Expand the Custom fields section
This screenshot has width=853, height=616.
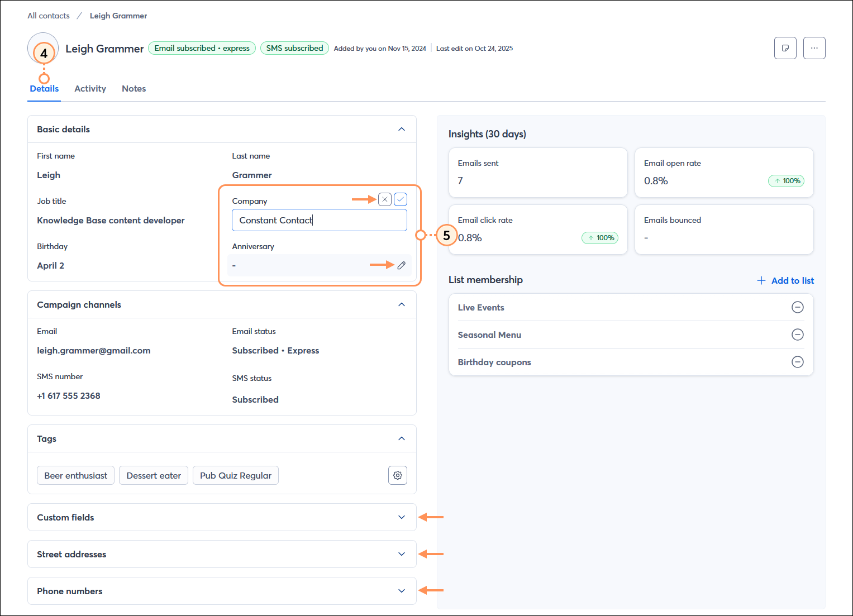401,517
